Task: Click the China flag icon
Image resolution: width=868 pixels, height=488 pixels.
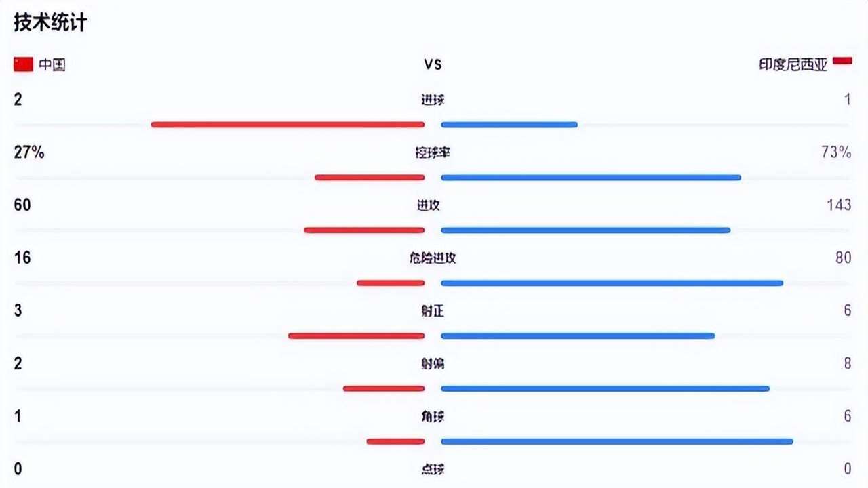Action: [x=23, y=64]
